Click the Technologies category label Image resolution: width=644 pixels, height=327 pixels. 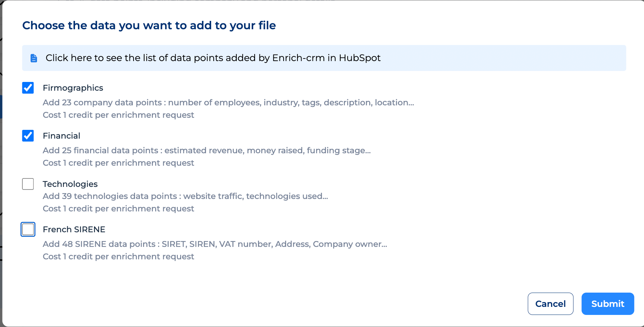point(70,184)
